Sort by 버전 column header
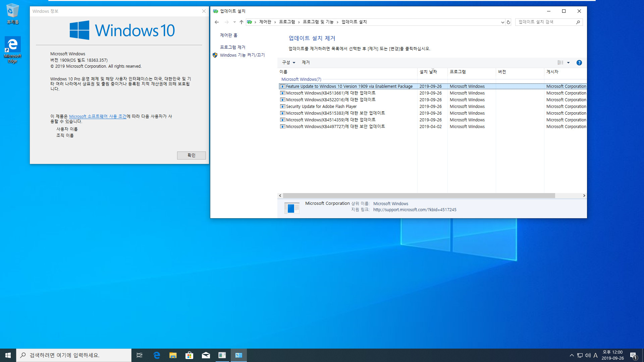The width and height of the screenshot is (644, 362). click(520, 72)
